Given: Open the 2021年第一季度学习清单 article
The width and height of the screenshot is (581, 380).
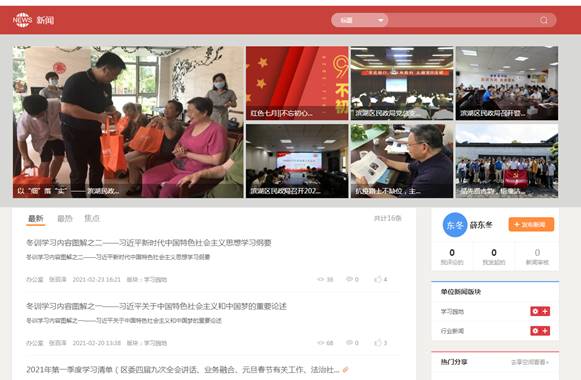Looking at the screenshot, I should (183, 370).
